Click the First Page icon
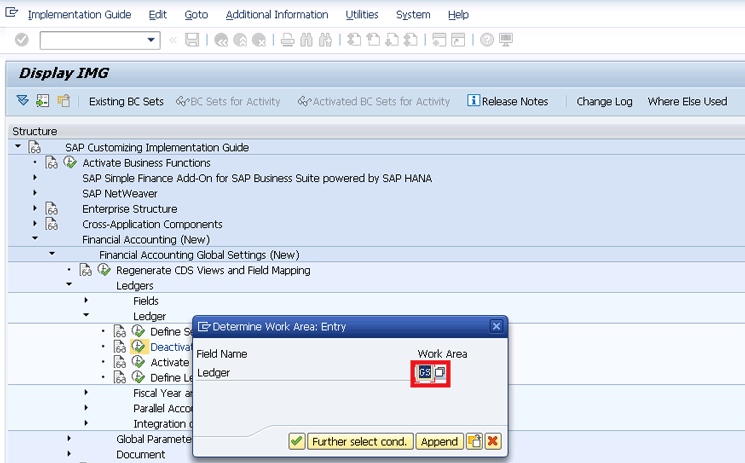Image resolution: width=745 pixels, height=463 pixels. pyautogui.click(x=354, y=40)
